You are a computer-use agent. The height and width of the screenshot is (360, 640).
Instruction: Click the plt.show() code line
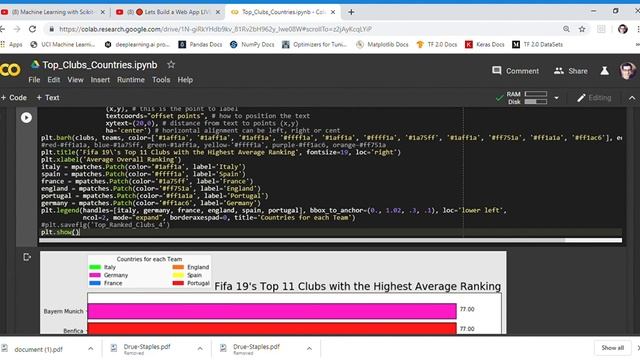coord(60,232)
